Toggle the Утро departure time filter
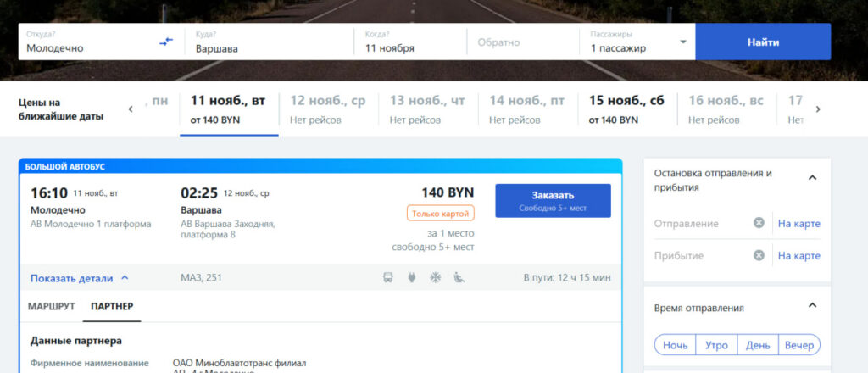This screenshot has height=373, width=868. coord(715,345)
